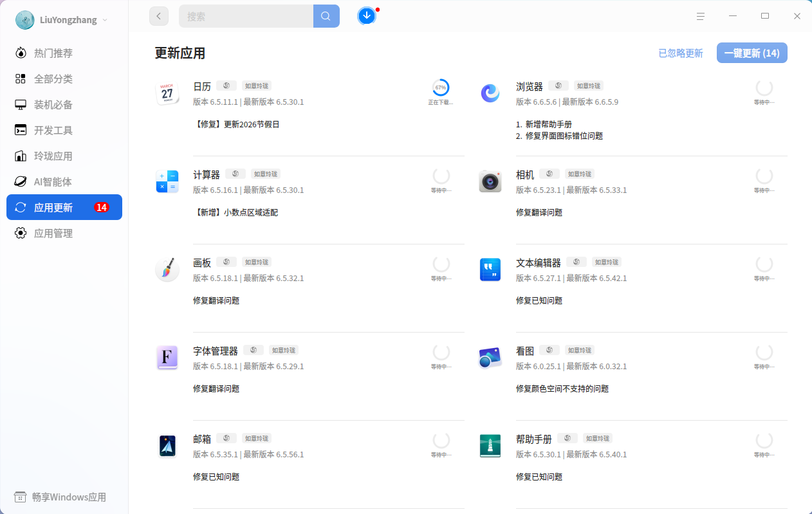The height and width of the screenshot is (514, 812).
Task: Open the Camera (相机) app icon
Action: click(490, 181)
